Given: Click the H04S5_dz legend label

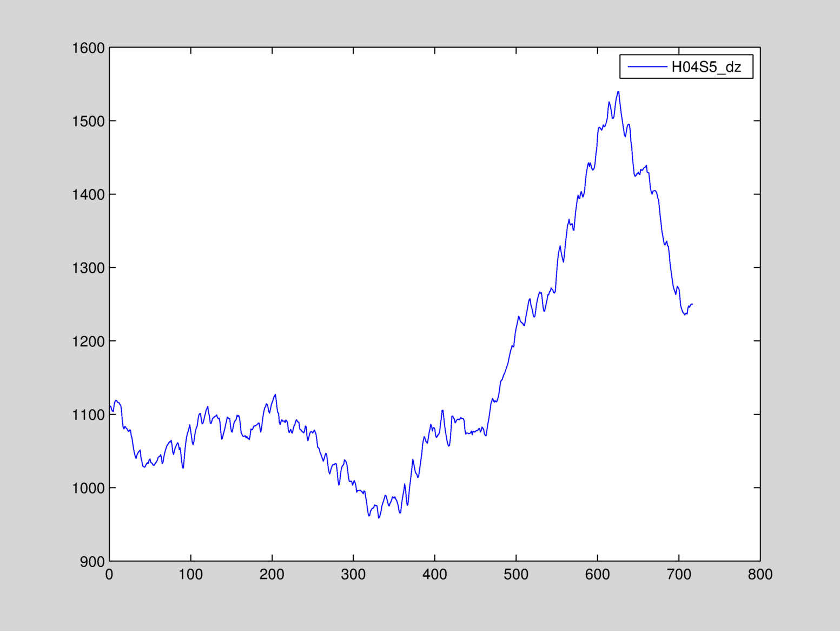Looking at the screenshot, I should point(706,67).
